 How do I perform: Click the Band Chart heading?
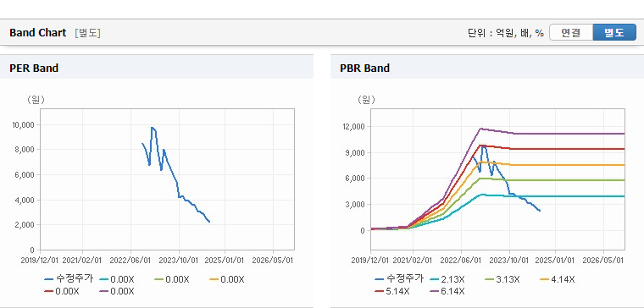[38, 33]
